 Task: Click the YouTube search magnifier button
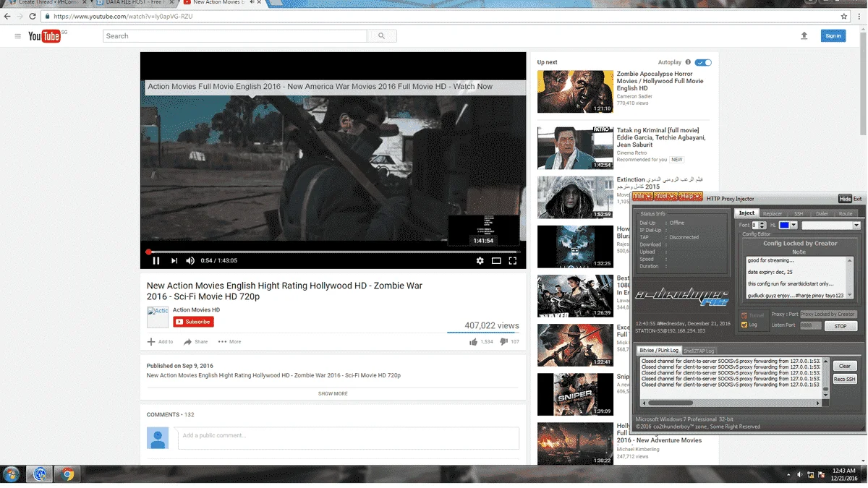(382, 36)
